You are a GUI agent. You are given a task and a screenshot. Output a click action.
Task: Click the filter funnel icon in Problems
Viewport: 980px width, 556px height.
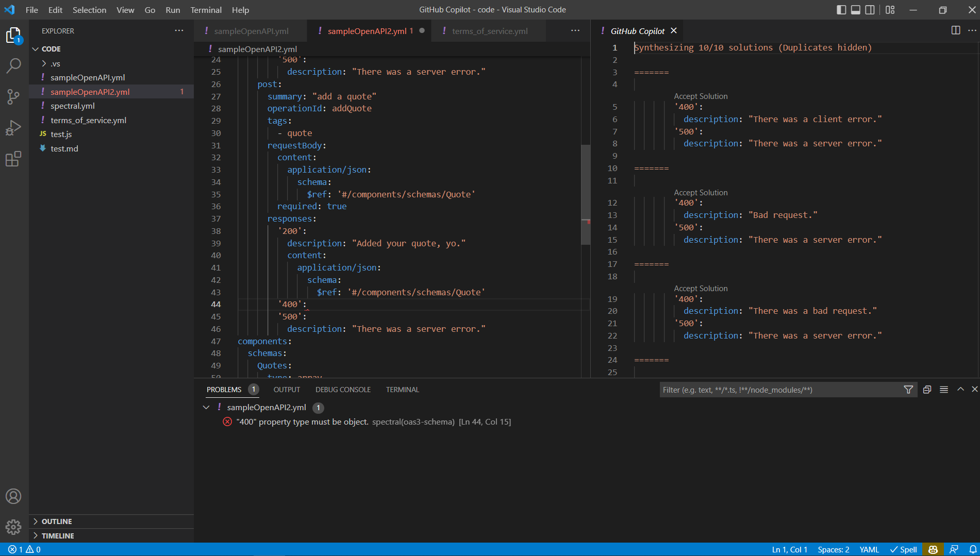(908, 390)
